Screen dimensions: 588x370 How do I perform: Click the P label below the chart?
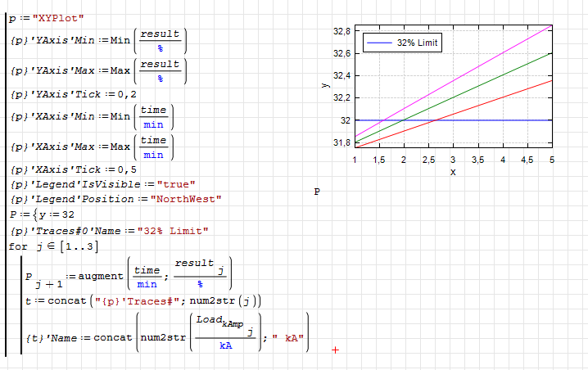317,192
